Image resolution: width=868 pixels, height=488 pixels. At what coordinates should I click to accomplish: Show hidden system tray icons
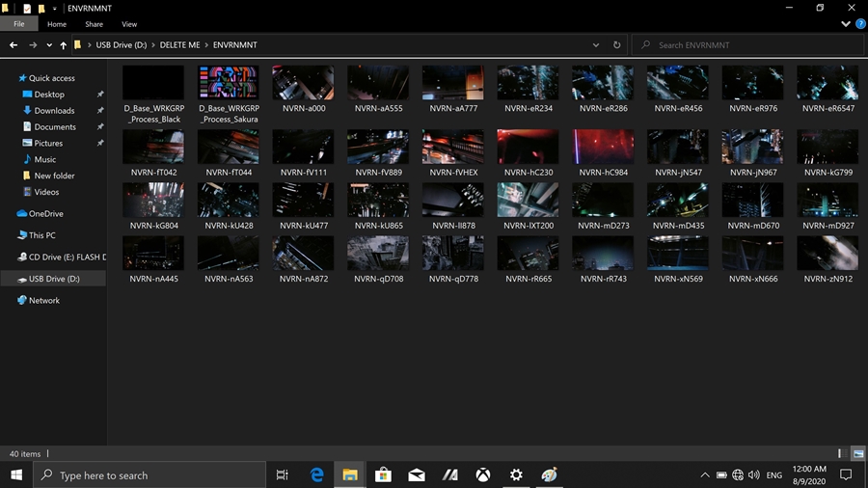coord(704,475)
